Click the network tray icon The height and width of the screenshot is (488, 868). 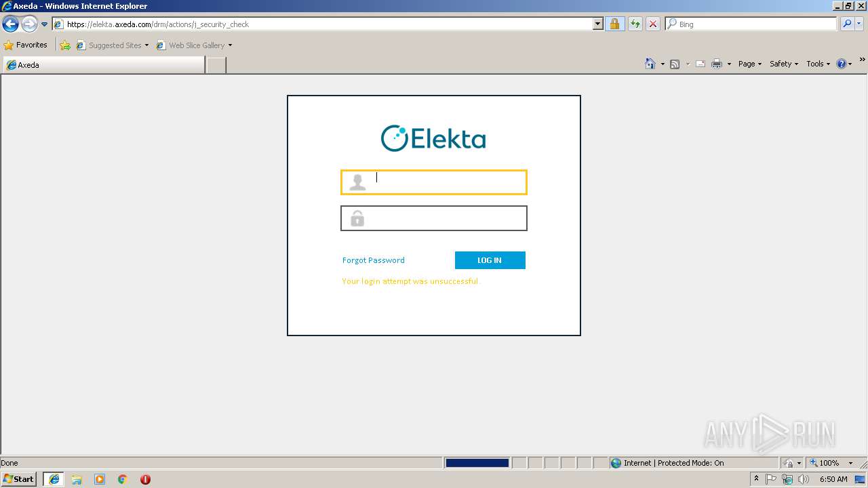pos(788,479)
